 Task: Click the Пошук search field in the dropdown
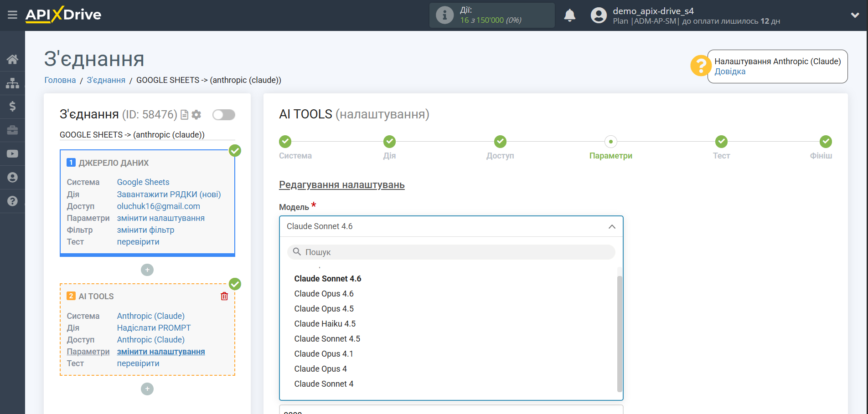[451, 252]
